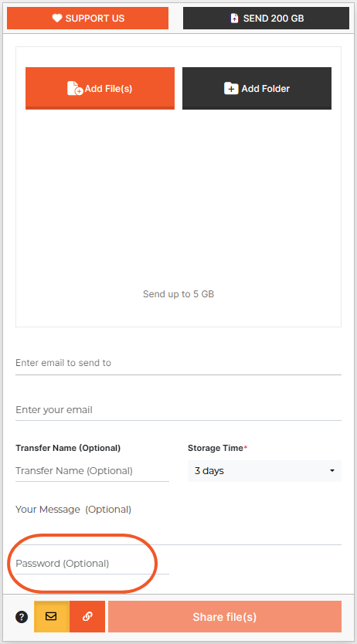This screenshot has height=644, width=357.
Task: Click the Send 200 GB button
Action: [267, 18]
